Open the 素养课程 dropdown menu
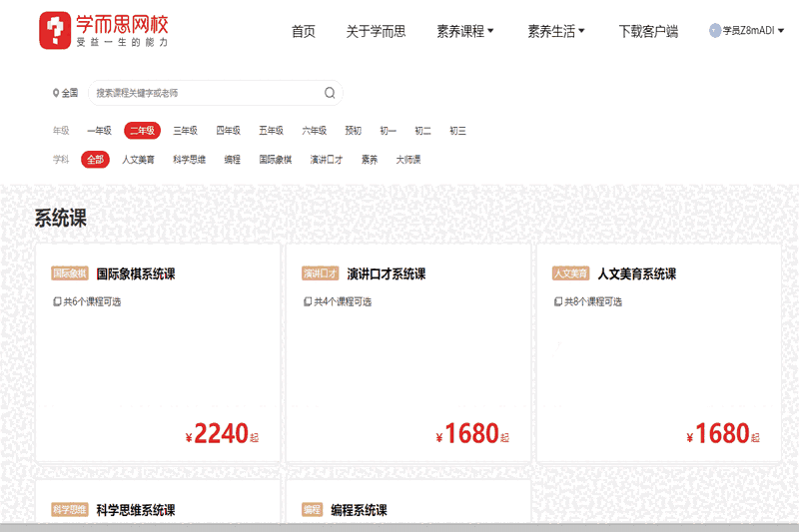The image size is (799, 532). pyautogui.click(x=465, y=31)
